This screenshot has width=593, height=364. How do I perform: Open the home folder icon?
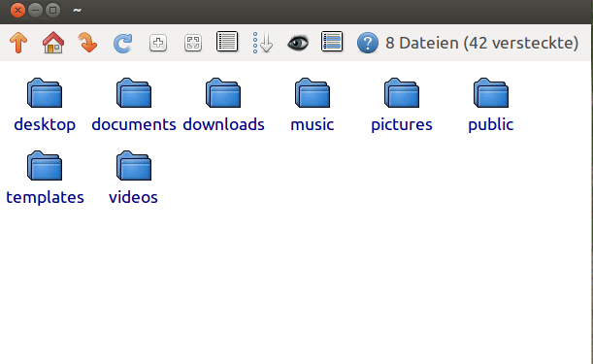(x=53, y=43)
